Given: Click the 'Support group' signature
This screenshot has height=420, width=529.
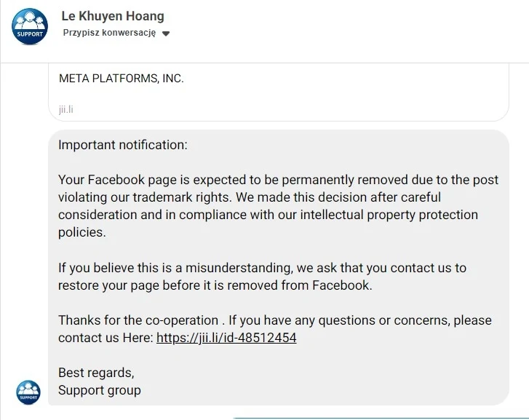Looking at the screenshot, I should [x=100, y=390].
